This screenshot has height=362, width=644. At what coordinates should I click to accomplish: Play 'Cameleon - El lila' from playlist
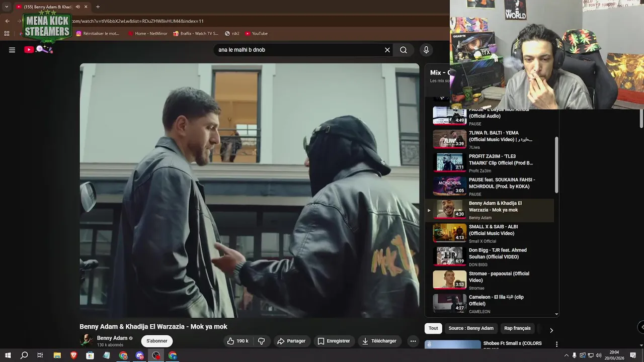click(491, 304)
